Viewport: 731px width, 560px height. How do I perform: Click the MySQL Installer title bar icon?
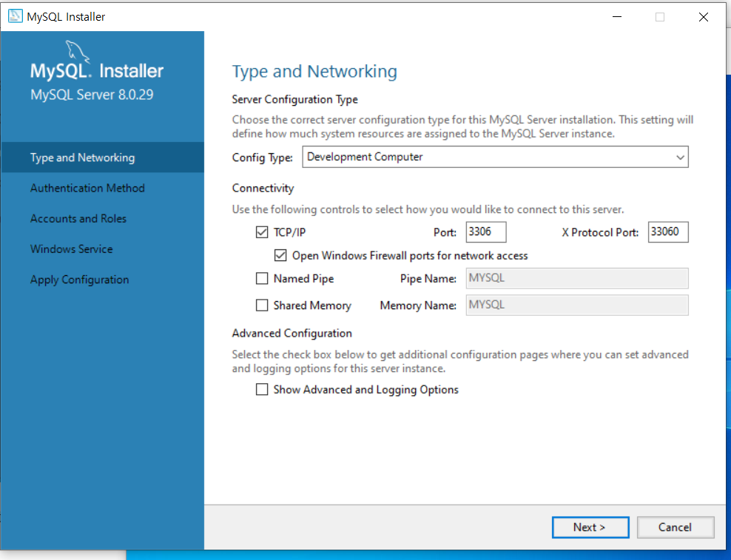(x=16, y=16)
